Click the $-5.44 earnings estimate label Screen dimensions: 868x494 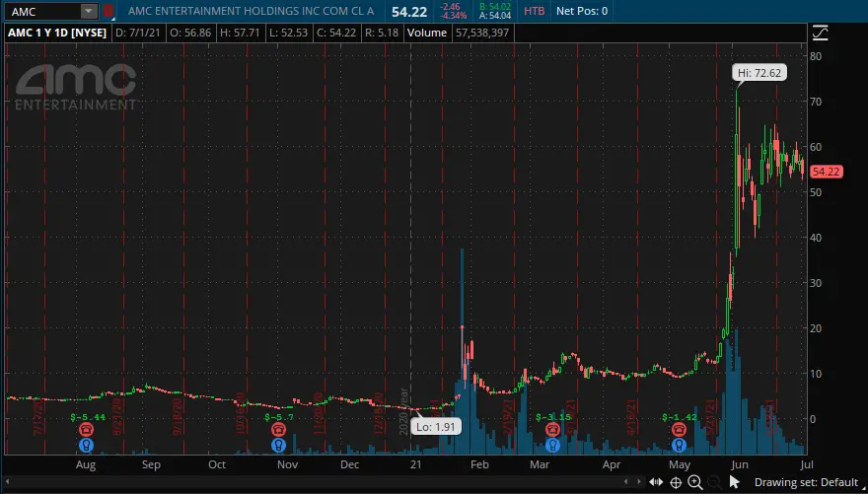88,417
